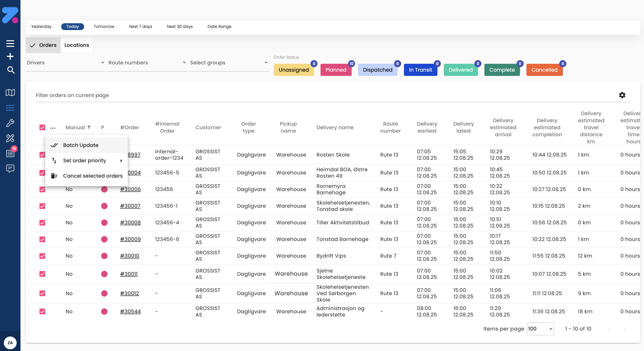The width and height of the screenshot is (644, 351).
Task: Click the plus icon to create new
Action: click(x=10, y=56)
